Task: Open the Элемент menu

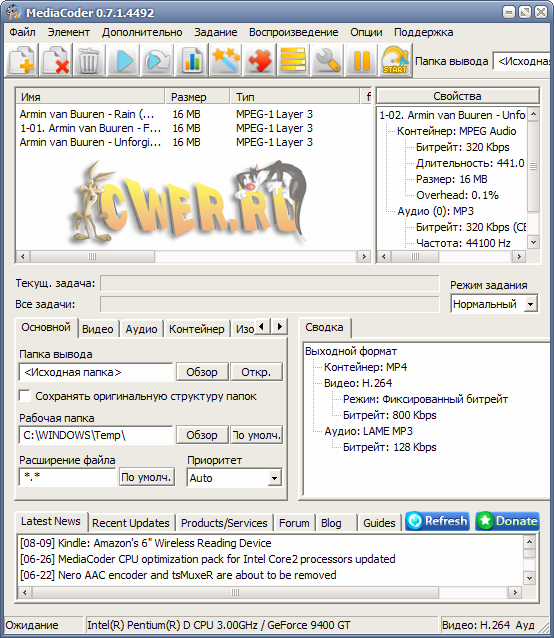Action: click(x=68, y=32)
